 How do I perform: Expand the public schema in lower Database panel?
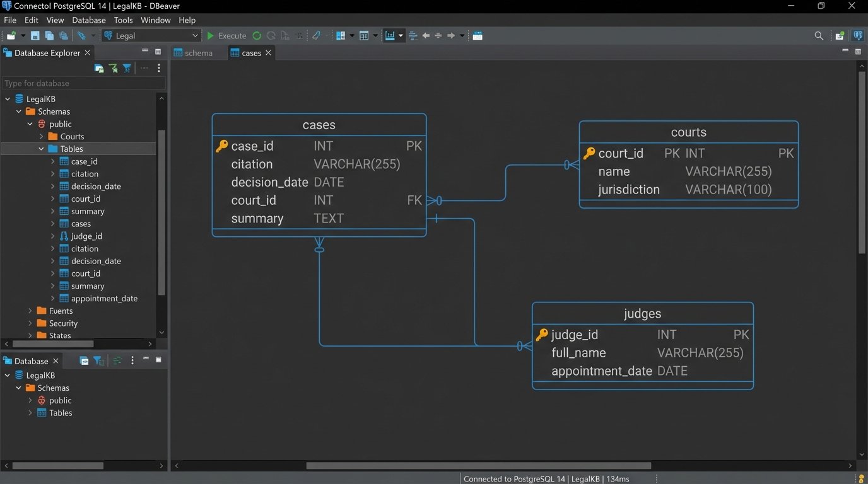coord(30,400)
